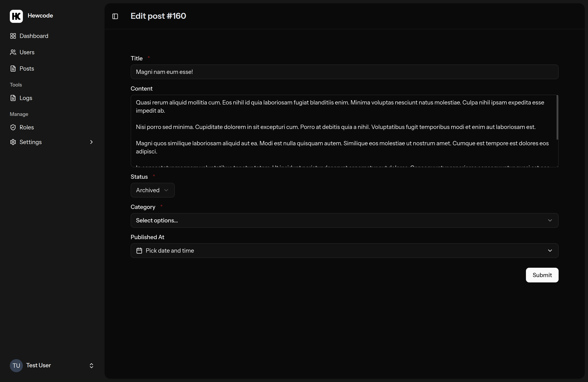This screenshot has height=382, width=588.
Task: Click the Users people icon
Action: tap(13, 52)
